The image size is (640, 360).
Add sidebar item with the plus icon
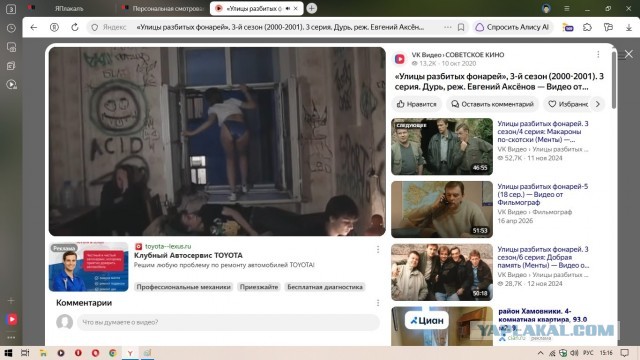pyautogui.click(x=11, y=301)
